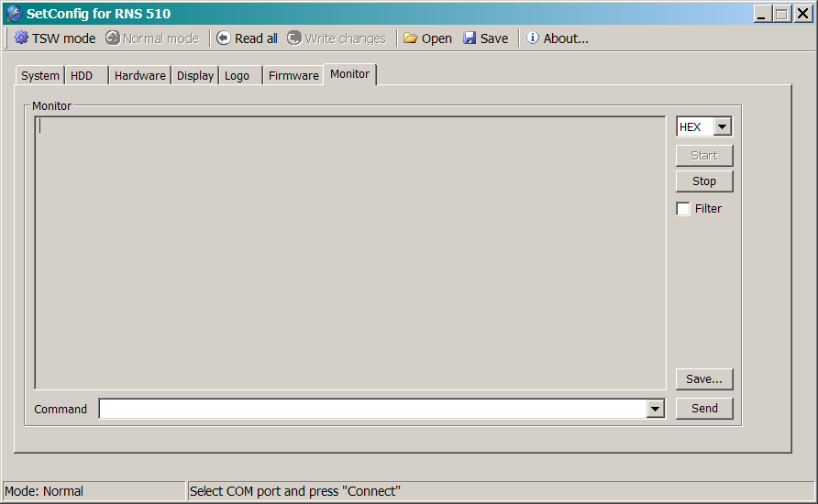Open the About... info dialog
The height and width of the screenshot is (504, 818).
557,38
